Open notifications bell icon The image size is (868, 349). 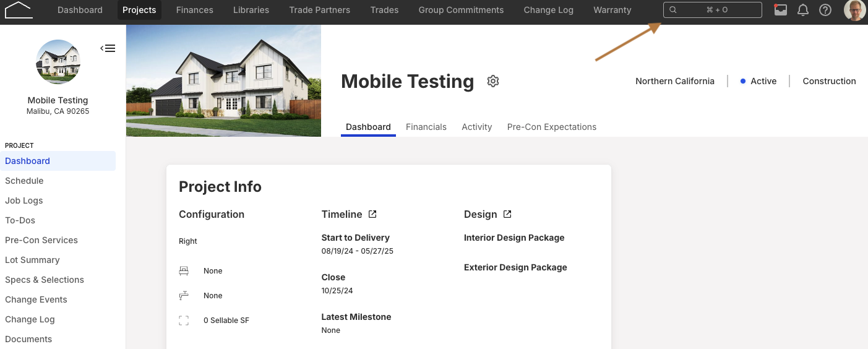[x=803, y=10]
